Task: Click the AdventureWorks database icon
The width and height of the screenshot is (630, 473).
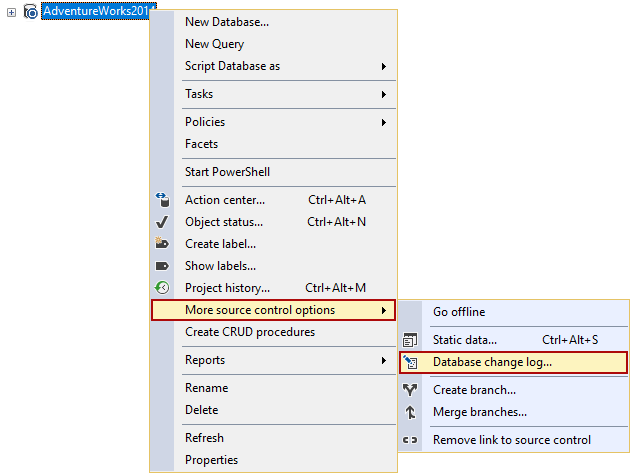Action: pos(30,12)
